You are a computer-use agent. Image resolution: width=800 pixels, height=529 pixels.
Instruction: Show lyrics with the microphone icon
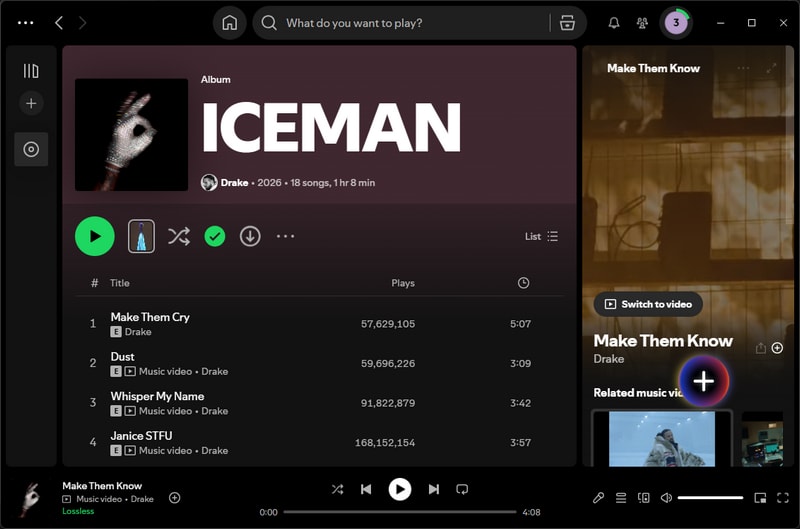(598, 498)
